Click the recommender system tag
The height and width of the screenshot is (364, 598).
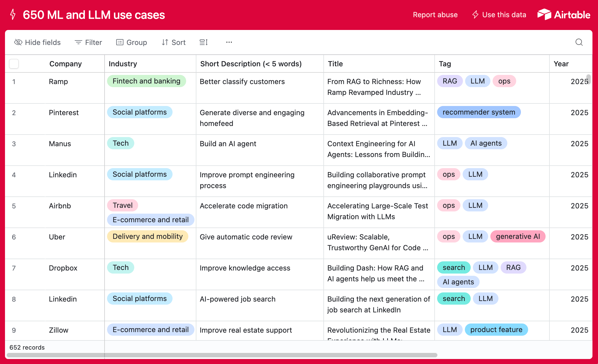[479, 112]
